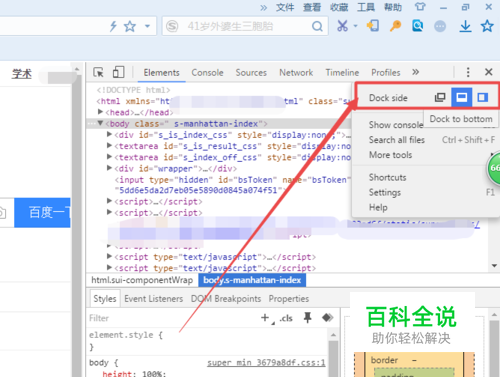Viewport: 500px width, 377px height.
Task: Open the Profiles tab
Action: [x=386, y=72]
